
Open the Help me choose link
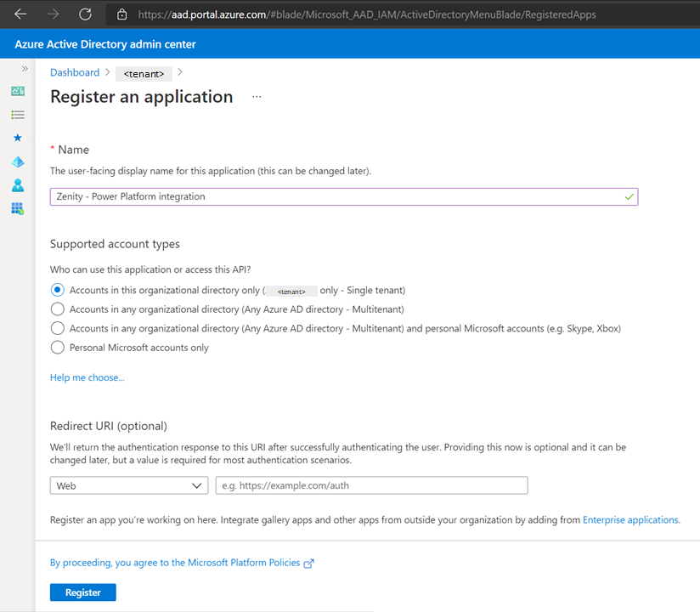pos(87,377)
